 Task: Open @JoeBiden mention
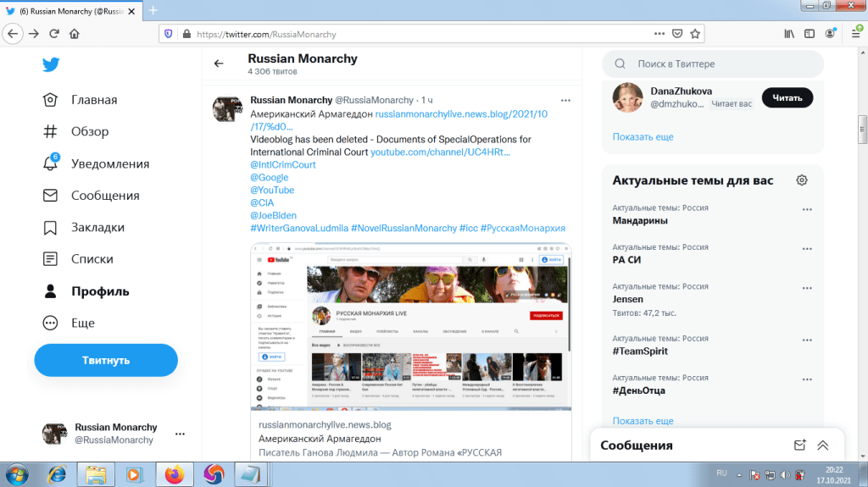(274, 216)
